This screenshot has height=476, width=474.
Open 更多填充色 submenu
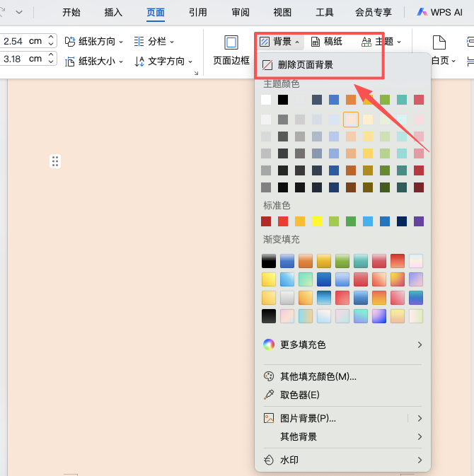tap(342, 345)
